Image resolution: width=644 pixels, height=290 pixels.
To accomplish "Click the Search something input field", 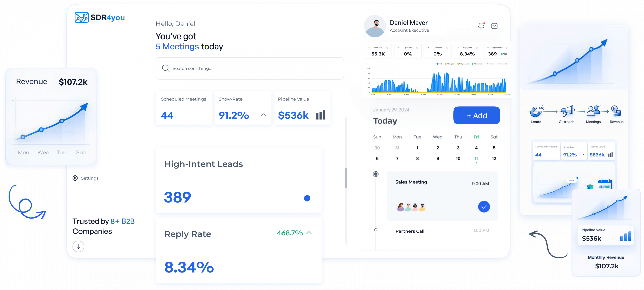I will tap(250, 68).
